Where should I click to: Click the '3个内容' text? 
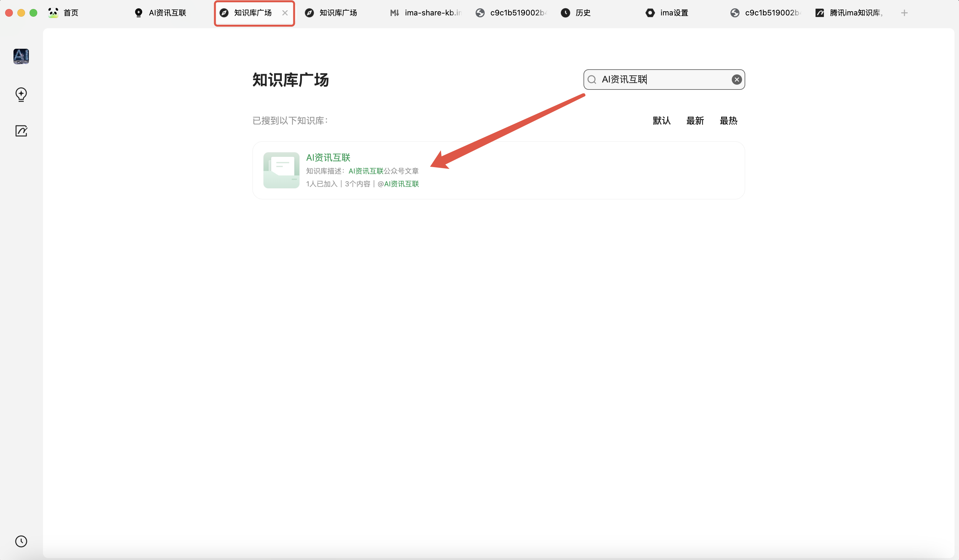pos(357,184)
